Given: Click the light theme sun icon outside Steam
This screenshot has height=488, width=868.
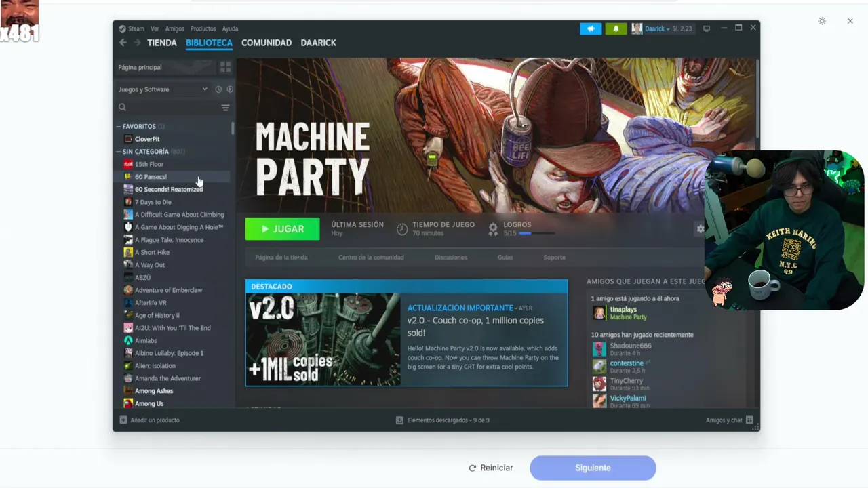Looking at the screenshot, I should [823, 21].
